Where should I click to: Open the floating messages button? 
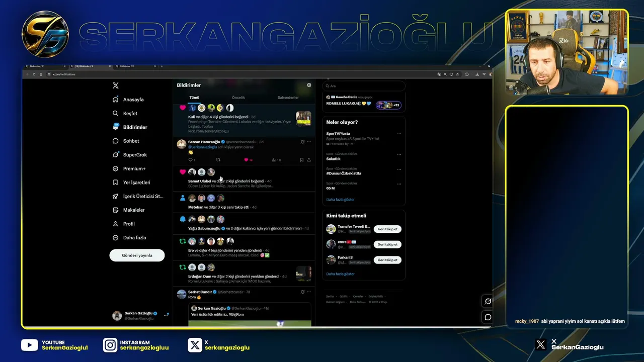click(488, 317)
